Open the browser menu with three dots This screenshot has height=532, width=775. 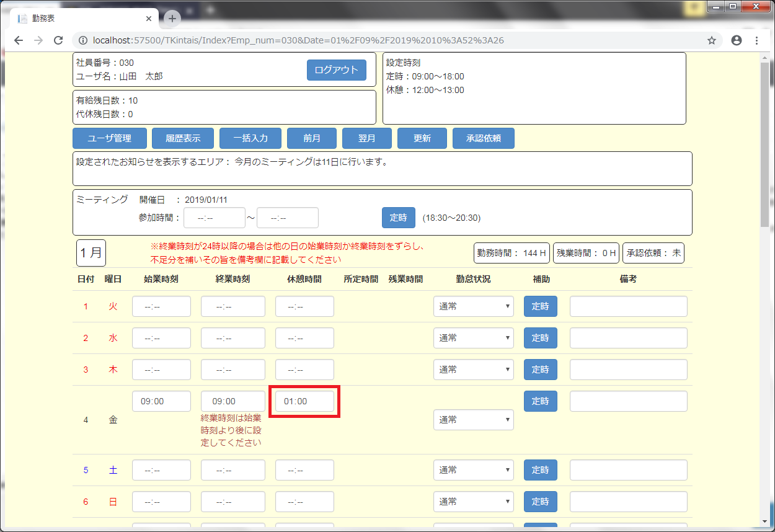coord(757,40)
